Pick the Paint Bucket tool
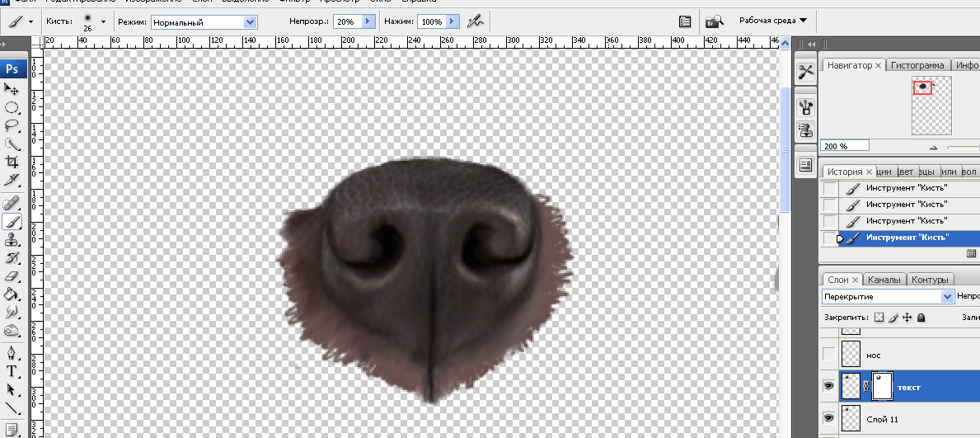This screenshot has height=438, width=980. [x=12, y=294]
